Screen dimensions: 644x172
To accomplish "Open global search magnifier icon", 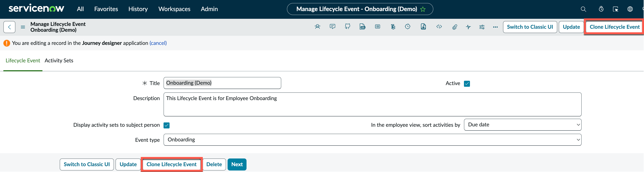I will [x=583, y=9].
